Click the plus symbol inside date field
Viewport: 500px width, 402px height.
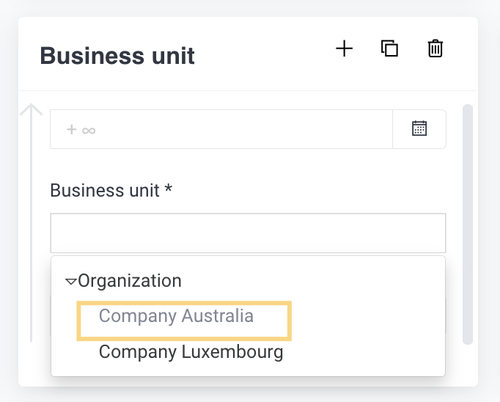(x=72, y=129)
